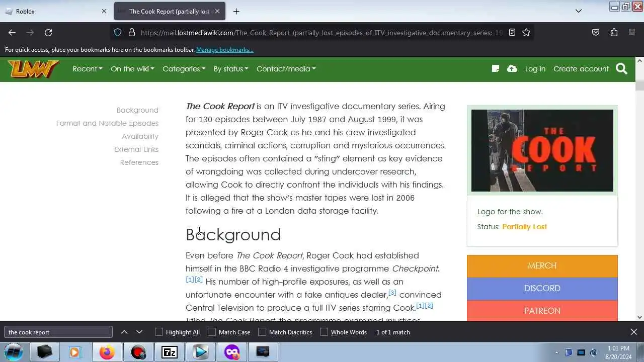This screenshot has width=644, height=362.
Task: Open Windows Start button
Action: click(x=14, y=352)
